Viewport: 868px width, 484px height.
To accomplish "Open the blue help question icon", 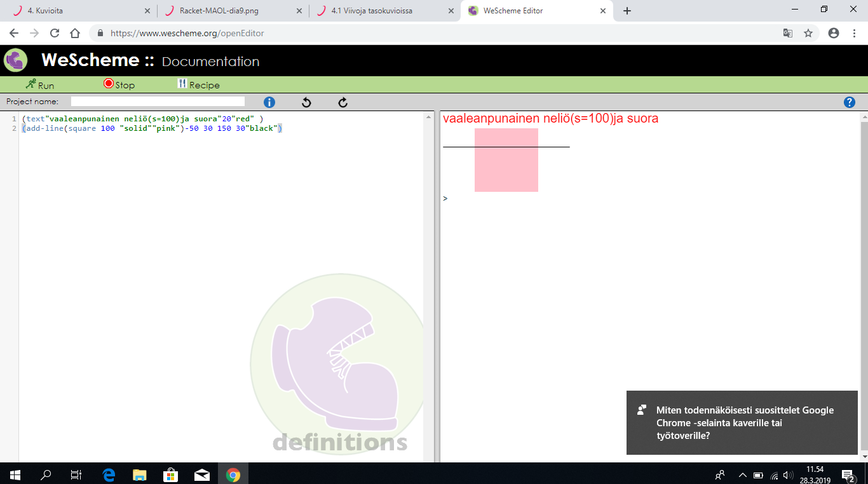I will click(x=849, y=102).
